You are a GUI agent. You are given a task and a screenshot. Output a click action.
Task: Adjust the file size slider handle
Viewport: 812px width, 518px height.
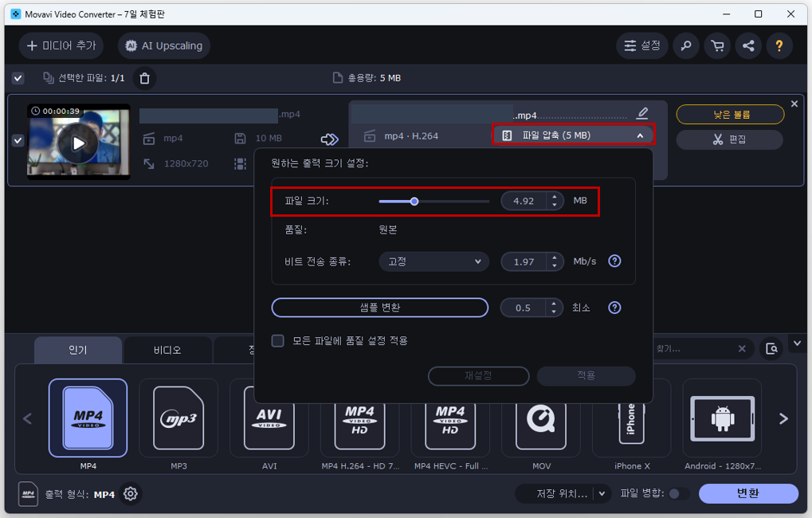[414, 202]
